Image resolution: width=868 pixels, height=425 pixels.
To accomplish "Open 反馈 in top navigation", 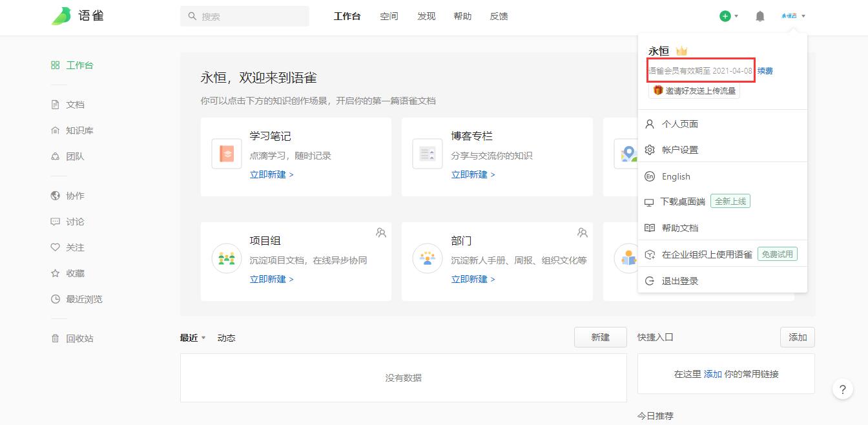I will (x=499, y=16).
